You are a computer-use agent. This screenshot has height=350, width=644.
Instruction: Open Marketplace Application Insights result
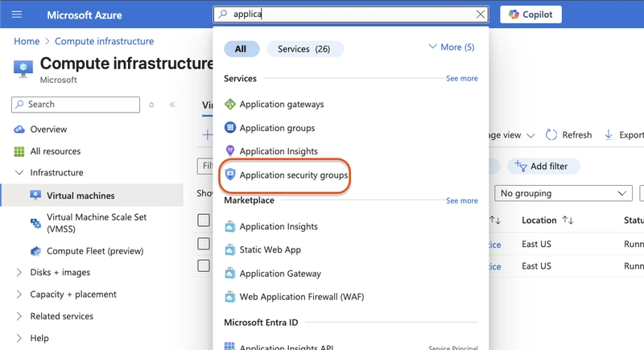[279, 227]
